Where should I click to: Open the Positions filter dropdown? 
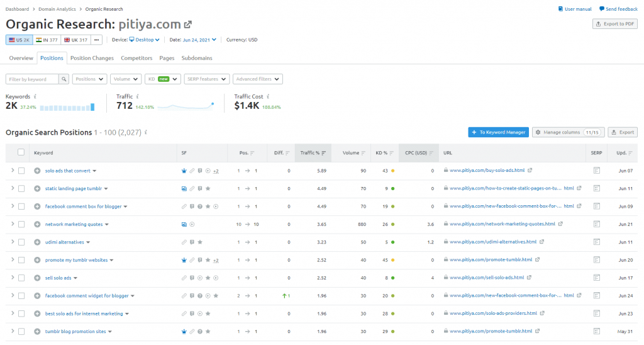coord(89,79)
